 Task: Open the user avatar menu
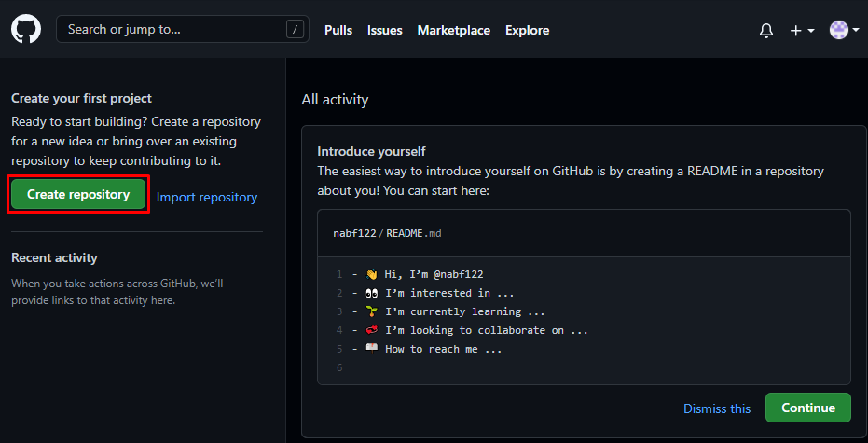tap(844, 30)
